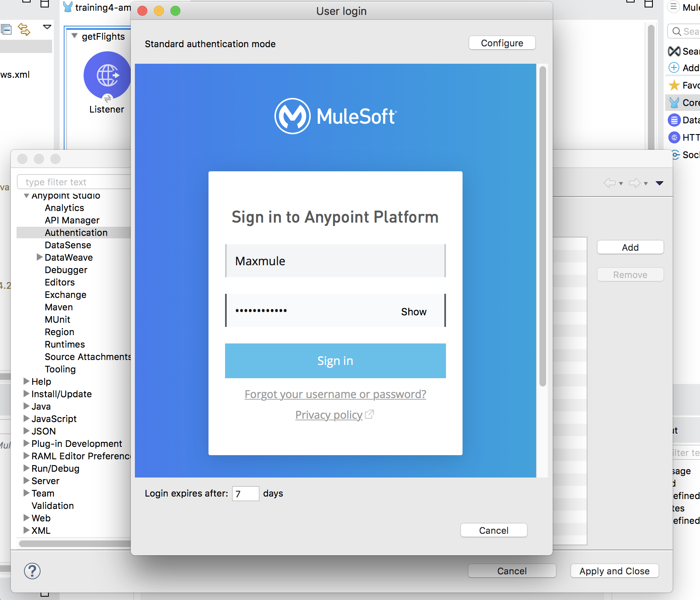This screenshot has width=700, height=600.
Task: Click Apply and Close
Action: point(614,571)
